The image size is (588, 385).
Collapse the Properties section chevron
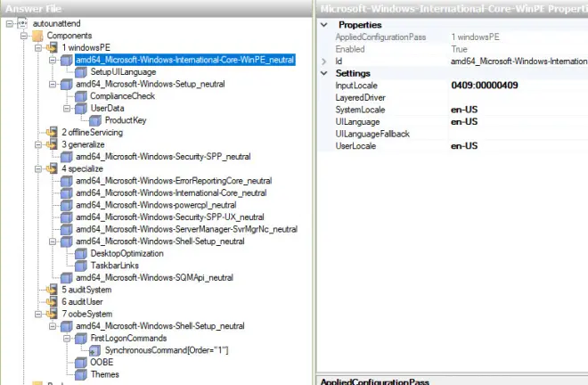click(324, 25)
